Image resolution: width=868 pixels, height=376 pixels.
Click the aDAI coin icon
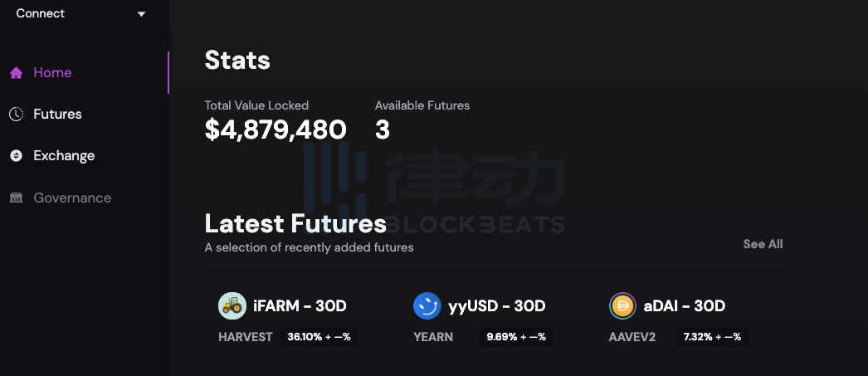point(622,305)
